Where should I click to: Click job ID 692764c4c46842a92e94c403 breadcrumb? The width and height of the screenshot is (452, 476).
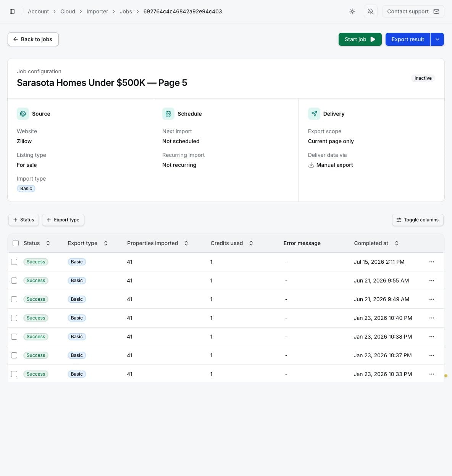pyautogui.click(x=182, y=11)
